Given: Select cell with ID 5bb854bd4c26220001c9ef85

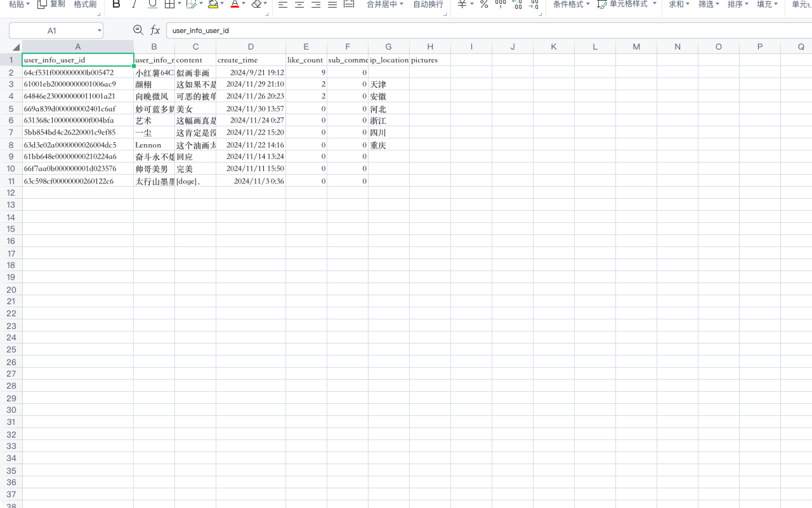Looking at the screenshot, I should tap(78, 133).
